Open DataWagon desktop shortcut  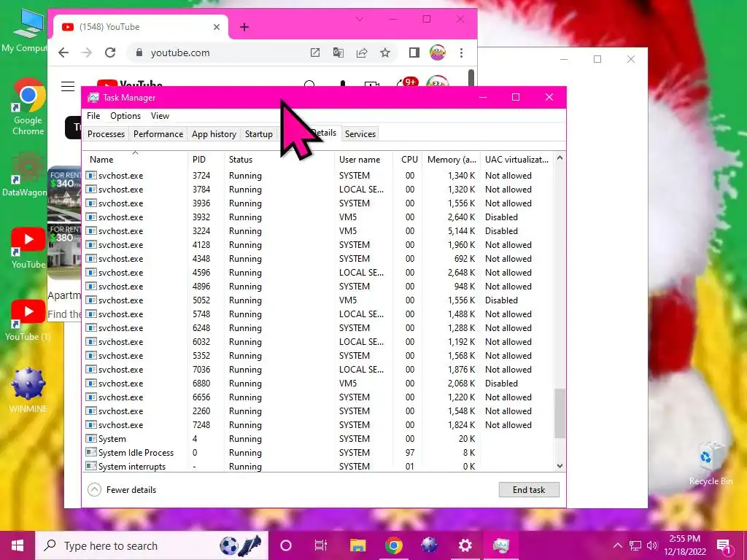pyautogui.click(x=25, y=175)
